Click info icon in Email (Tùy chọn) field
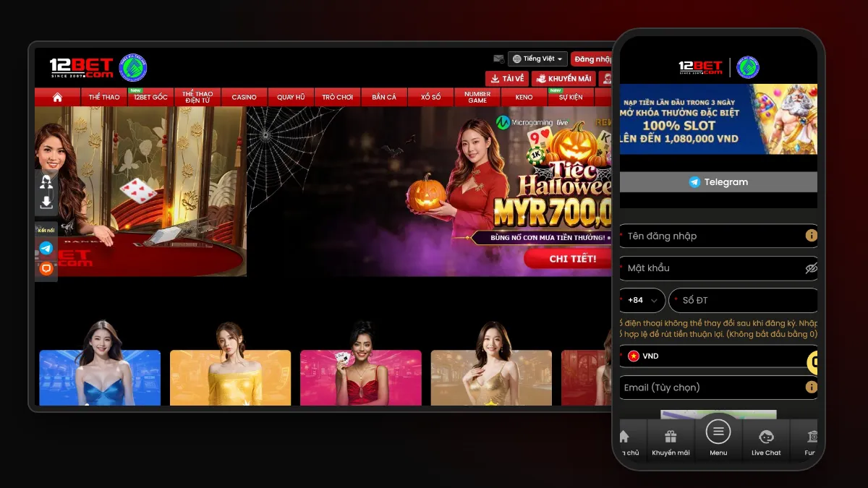Image resolution: width=868 pixels, height=488 pixels. point(811,387)
